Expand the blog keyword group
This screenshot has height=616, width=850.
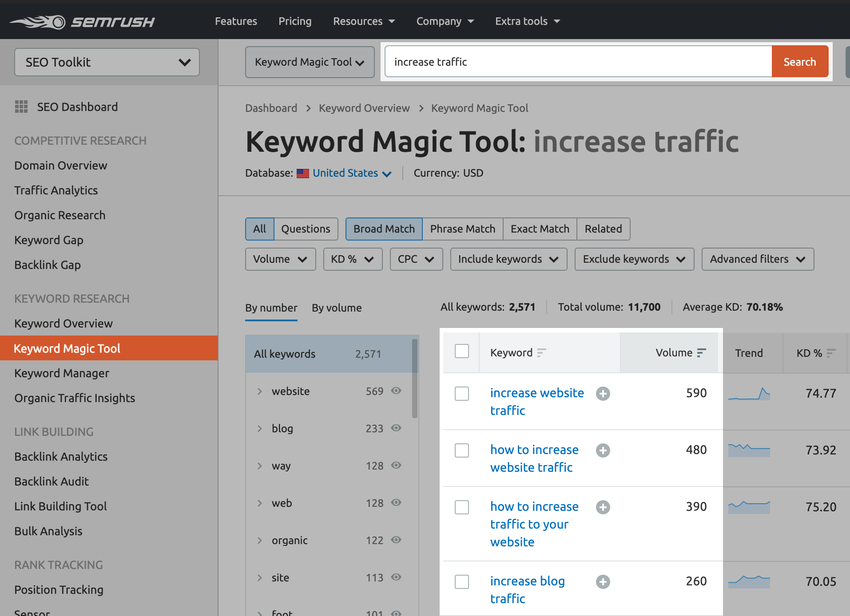tap(260, 429)
